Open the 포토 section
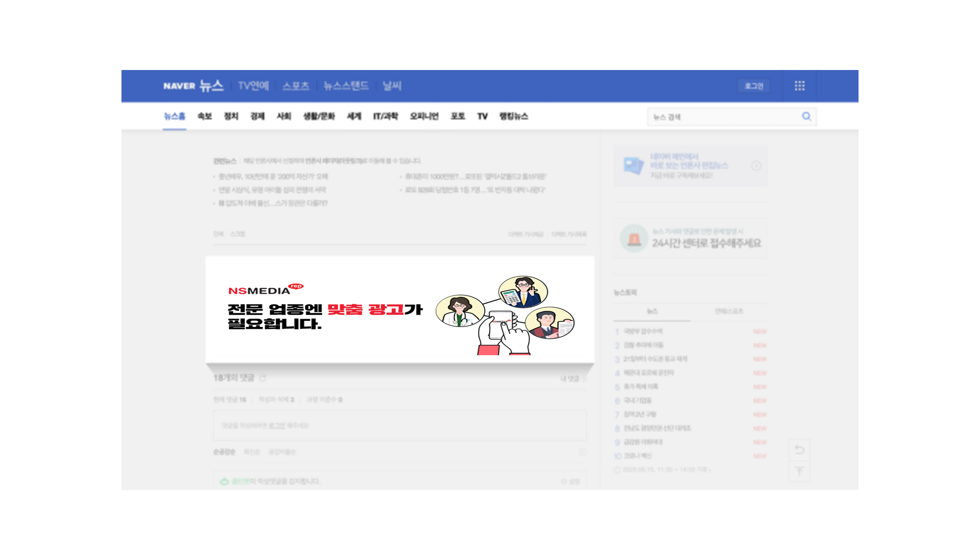The width and height of the screenshot is (980, 560). click(x=458, y=116)
